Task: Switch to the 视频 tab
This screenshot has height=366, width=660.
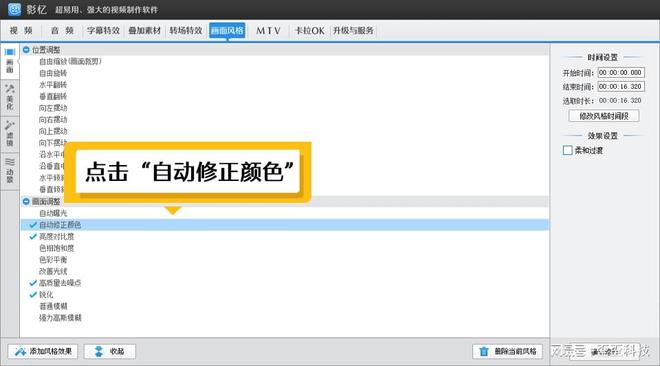Action: pos(21,31)
